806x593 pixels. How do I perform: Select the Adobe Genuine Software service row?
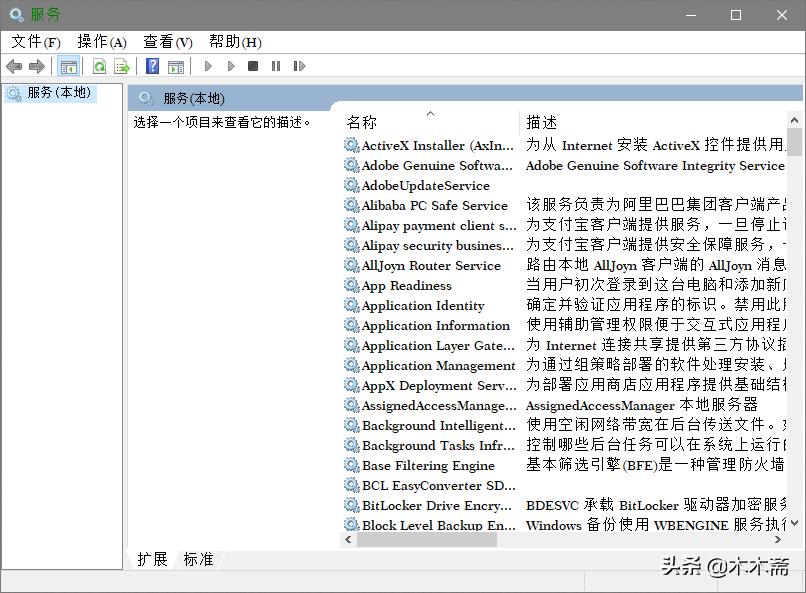[564, 165]
